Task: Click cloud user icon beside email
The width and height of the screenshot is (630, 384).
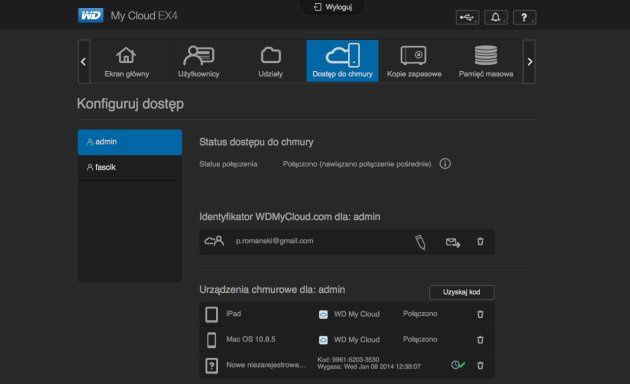Action: point(214,241)
